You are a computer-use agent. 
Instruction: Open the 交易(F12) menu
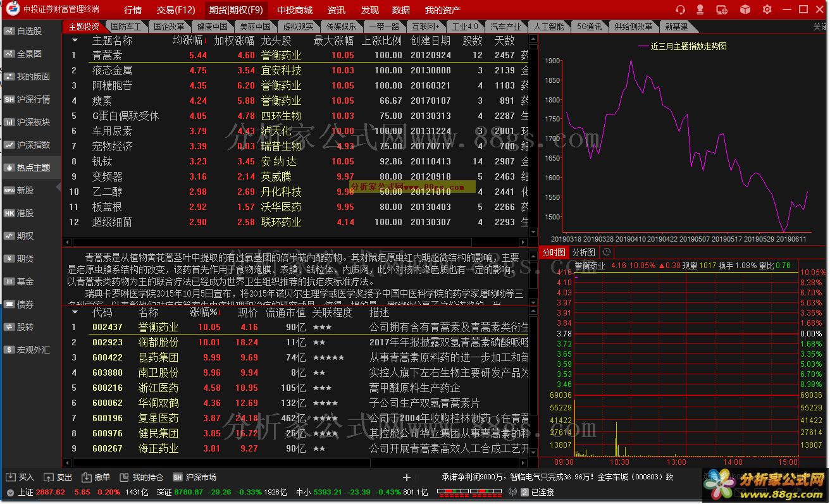[x=176, y=10]
